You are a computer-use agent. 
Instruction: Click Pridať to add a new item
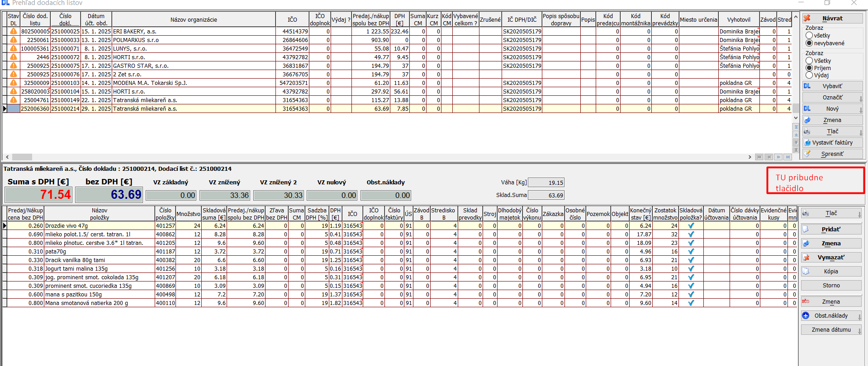[830, 230]
